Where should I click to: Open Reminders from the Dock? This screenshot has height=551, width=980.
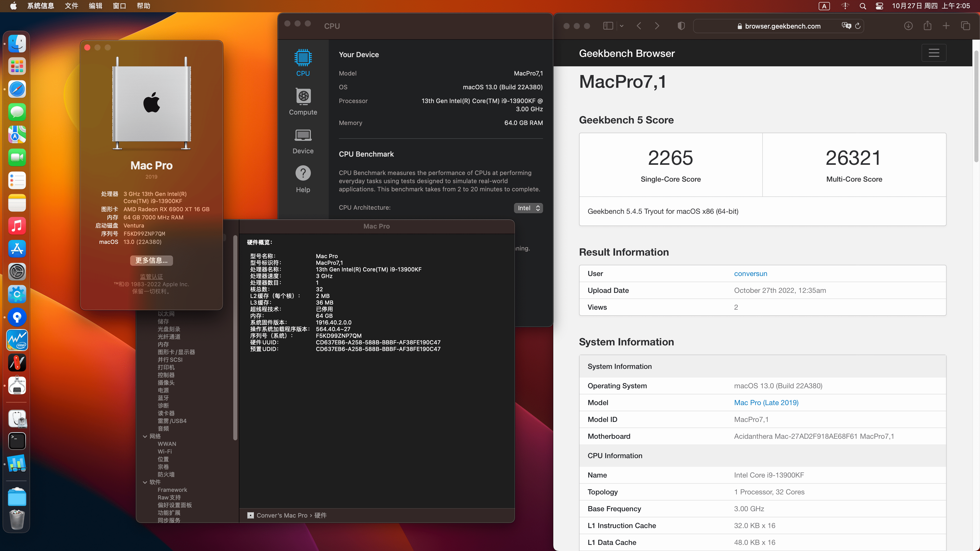click(x=17, y=180)
